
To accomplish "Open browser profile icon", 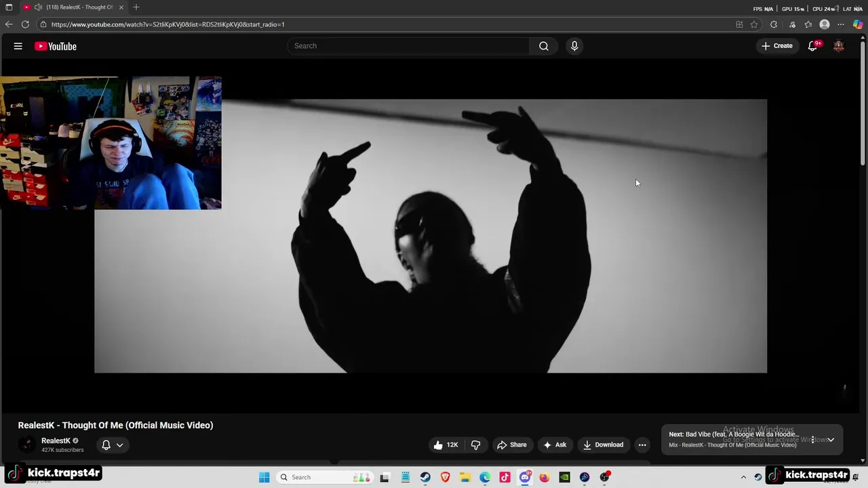I will [x=825, y=24].
